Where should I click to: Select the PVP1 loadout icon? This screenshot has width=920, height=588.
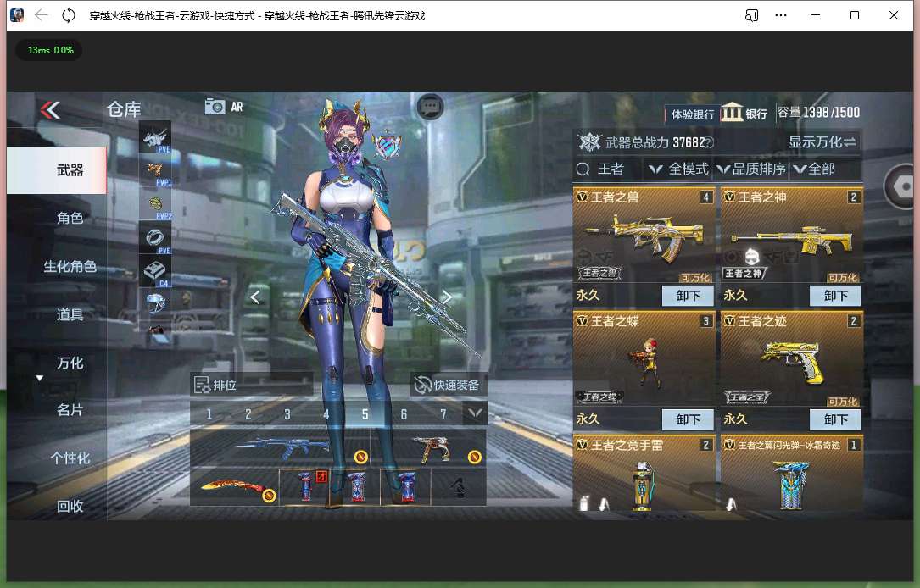tap(155, 171)
